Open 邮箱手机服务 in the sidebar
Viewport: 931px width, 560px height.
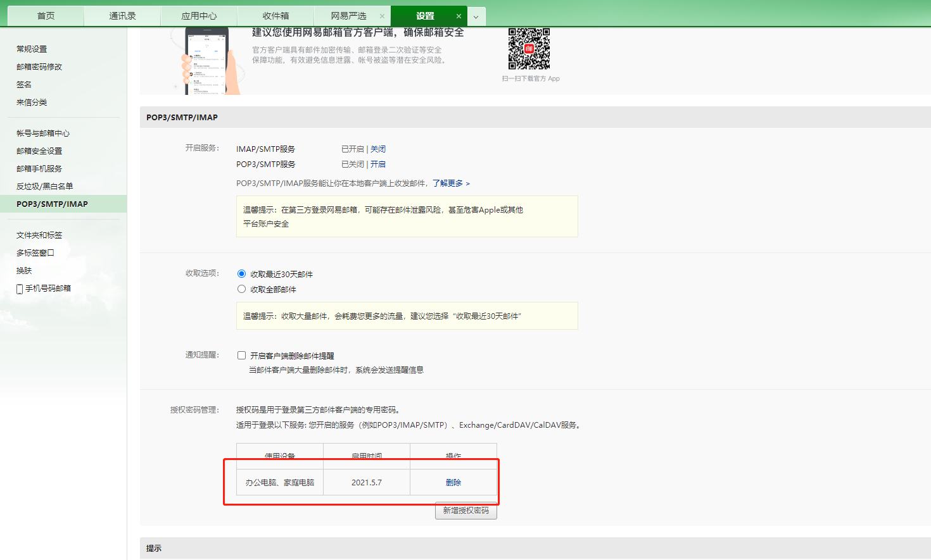pos(39,169)
